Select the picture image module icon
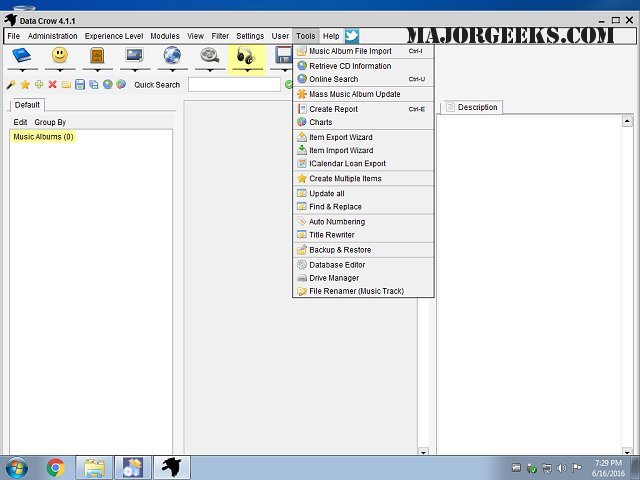Screen dimensions: 640x480 pyautogui.click(x=135, y=56)
